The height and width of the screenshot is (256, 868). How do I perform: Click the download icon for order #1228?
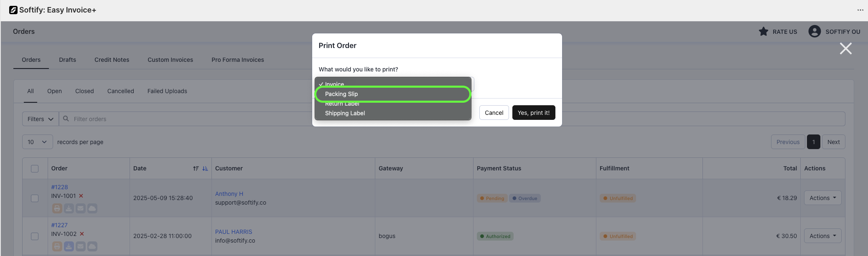[x=69, y=208]
